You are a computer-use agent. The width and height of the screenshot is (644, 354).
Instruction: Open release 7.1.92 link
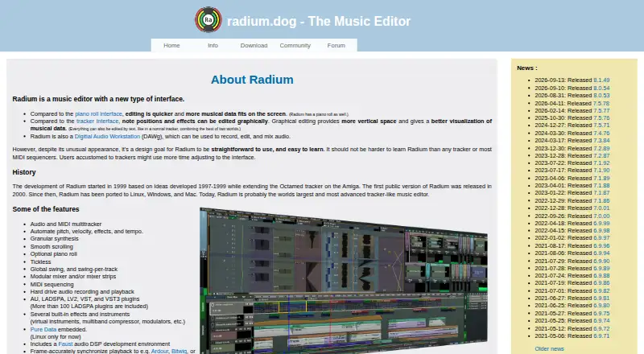coord(601,163)
